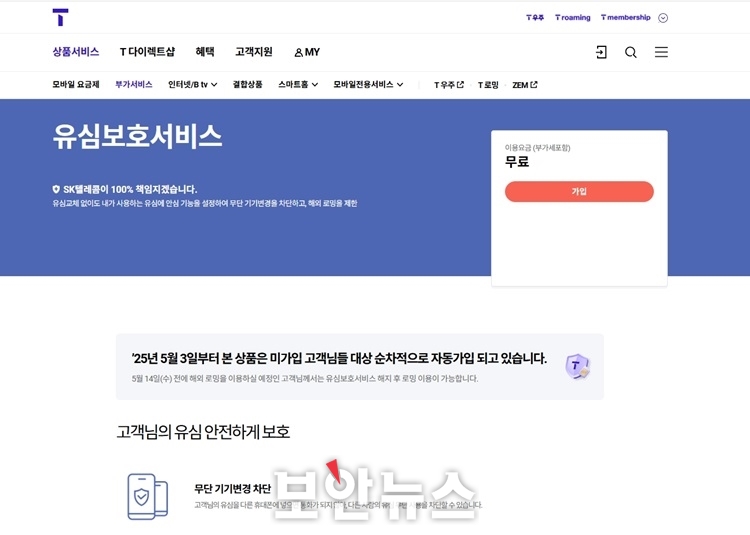Open the T roaming top link
The width and height of the screenshot is (750, 535).
tap(573, 18)
